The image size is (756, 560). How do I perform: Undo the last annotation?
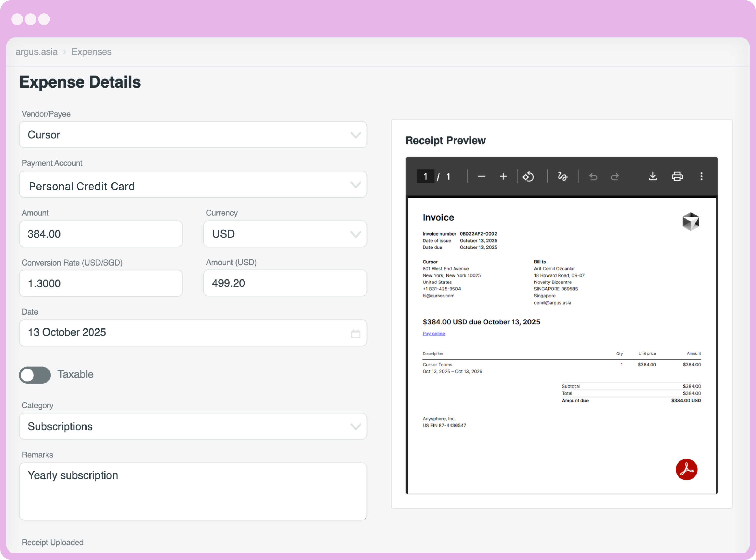(593, 176)
